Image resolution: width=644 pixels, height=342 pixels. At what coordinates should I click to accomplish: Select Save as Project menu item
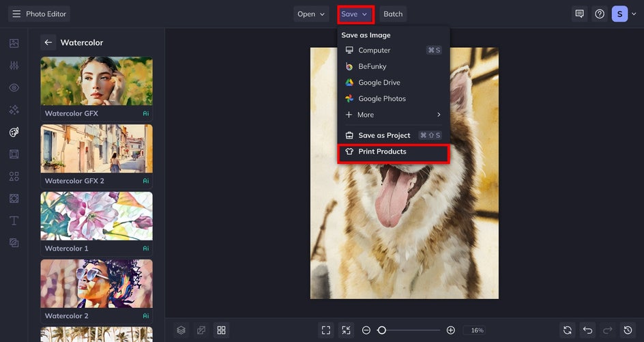(x=394, y=135)
